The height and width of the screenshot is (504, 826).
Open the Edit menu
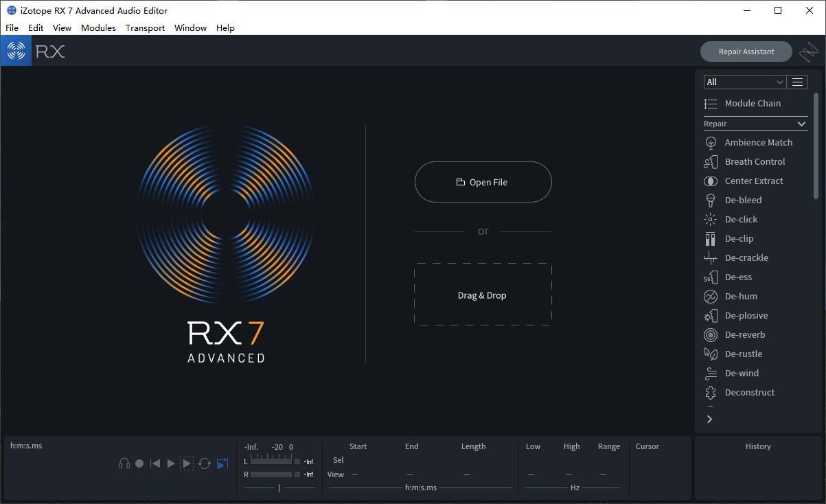pyautogui.click(x=36, y=27)
